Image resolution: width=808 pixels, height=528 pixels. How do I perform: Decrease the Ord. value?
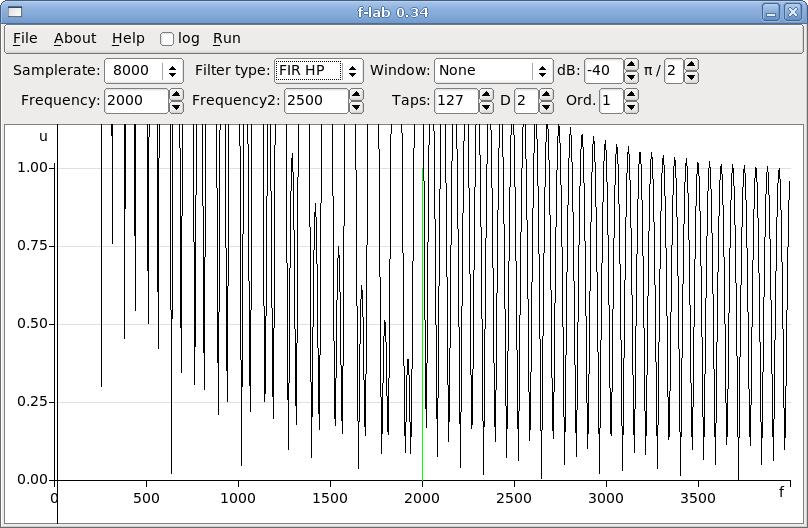631,107
